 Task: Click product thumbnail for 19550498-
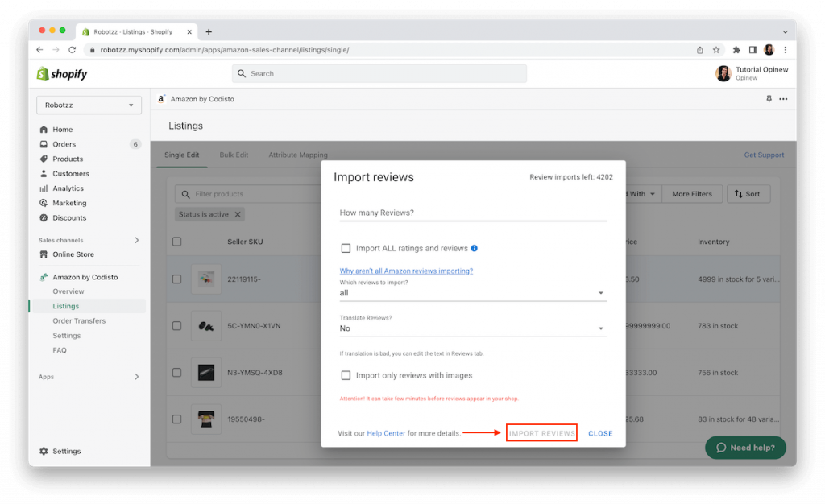pos(205,419)
